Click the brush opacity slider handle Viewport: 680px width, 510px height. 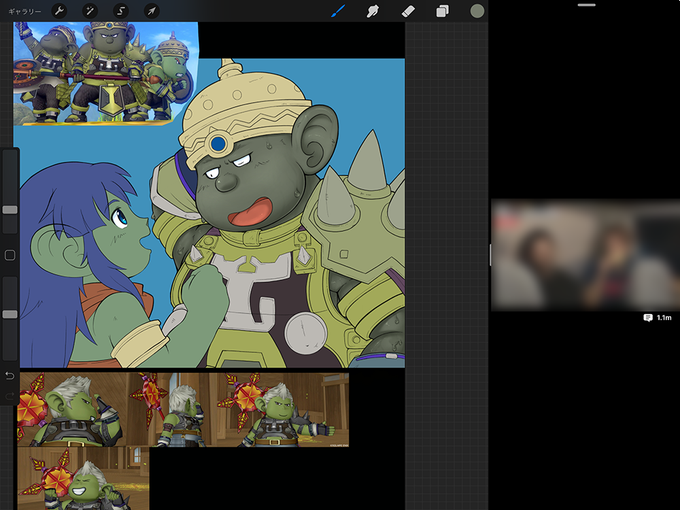tap(10, 314)
